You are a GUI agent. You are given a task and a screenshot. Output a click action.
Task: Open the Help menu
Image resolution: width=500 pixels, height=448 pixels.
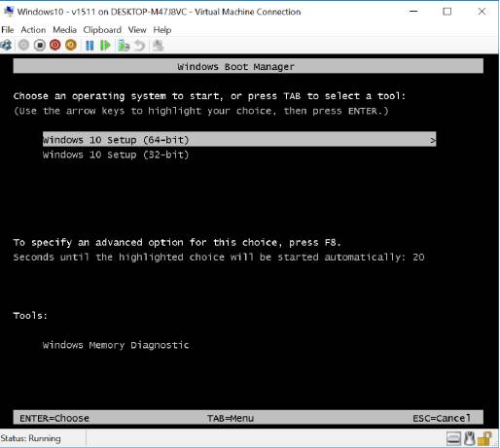point(162,30)
